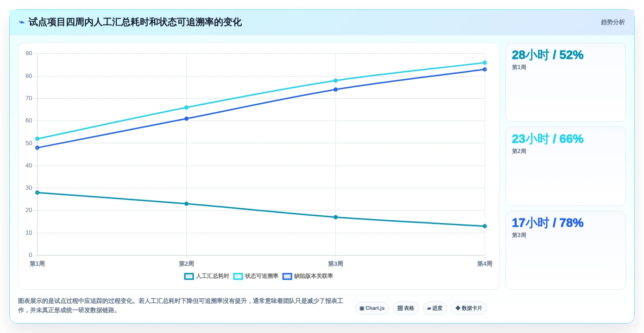Viewport: 644px width, 333px height.
Task: Click the 第2周 x-axis label
Action: click(187, 264)
